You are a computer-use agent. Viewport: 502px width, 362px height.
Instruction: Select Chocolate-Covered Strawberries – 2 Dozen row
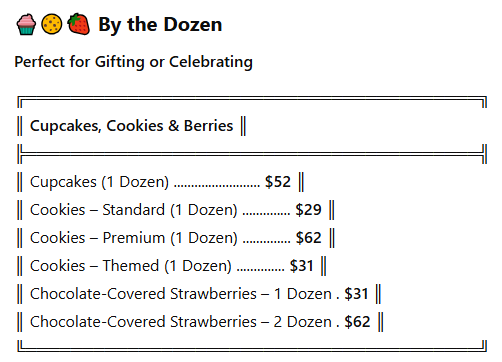click(x=201, y=322)
